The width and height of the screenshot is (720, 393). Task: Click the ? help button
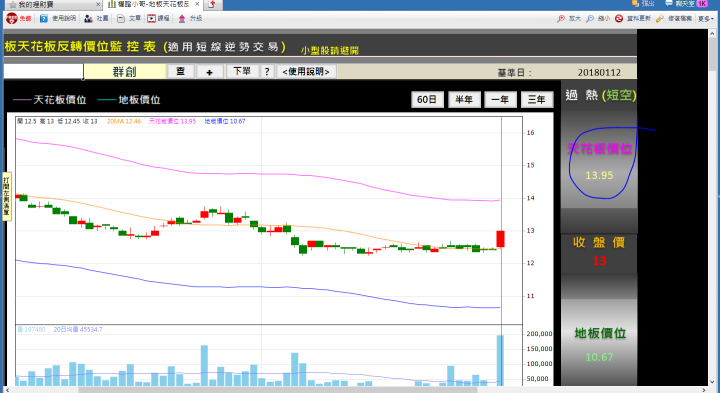click(267, 72)
